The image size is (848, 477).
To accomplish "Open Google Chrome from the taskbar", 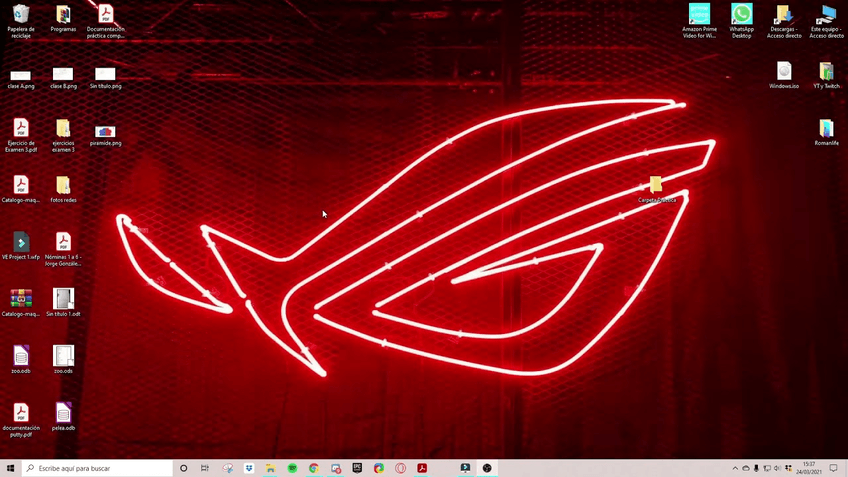I will click(x=314, y=468).
